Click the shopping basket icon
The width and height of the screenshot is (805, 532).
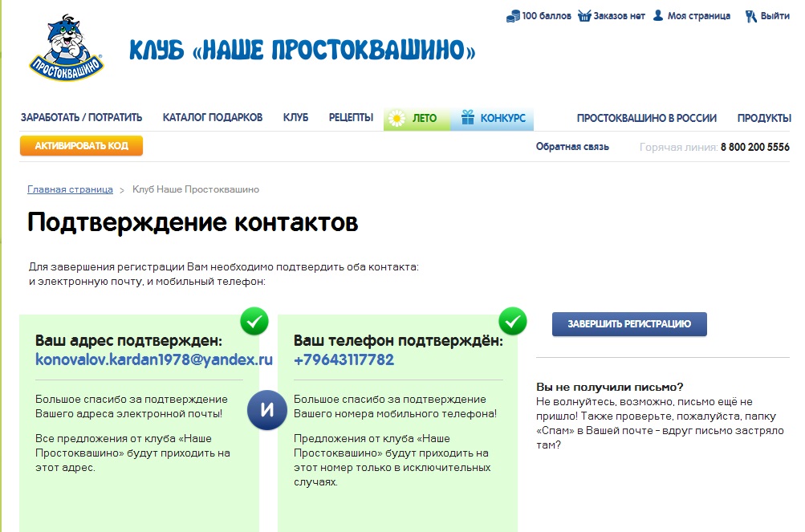[x=584, y=16]
